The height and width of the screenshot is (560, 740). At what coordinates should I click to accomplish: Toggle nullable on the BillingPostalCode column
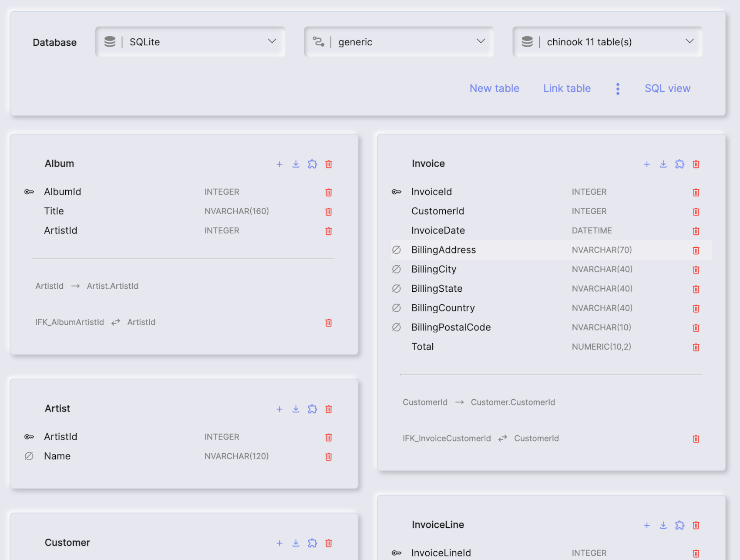coord(397,327)
